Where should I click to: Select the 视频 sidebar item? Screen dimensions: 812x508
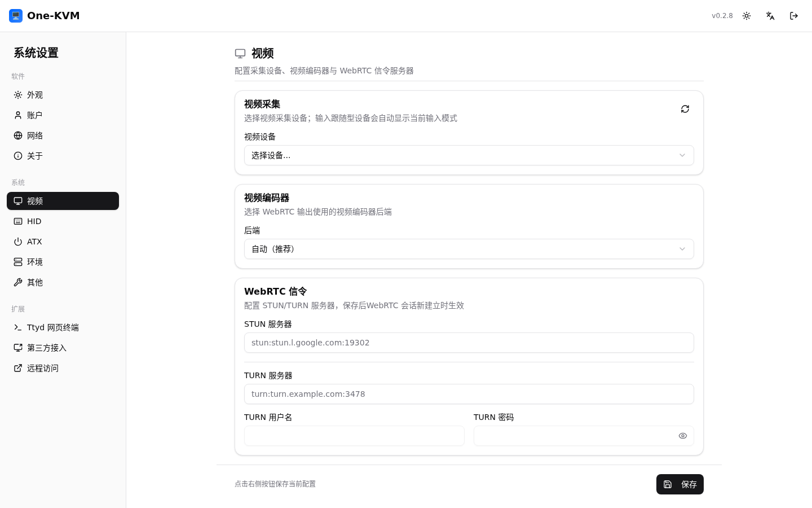click(x=63, y=201)
